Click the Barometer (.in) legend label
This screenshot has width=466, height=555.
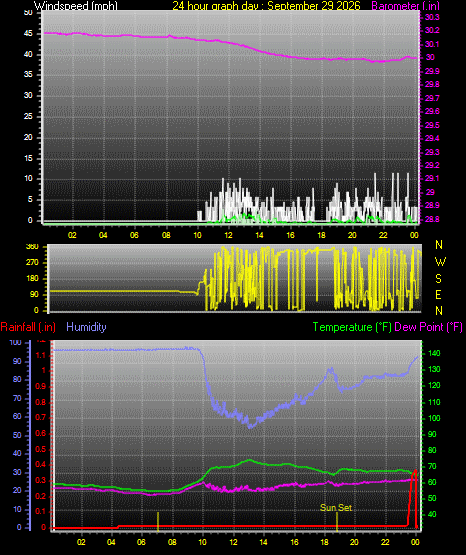pos(406,5)
